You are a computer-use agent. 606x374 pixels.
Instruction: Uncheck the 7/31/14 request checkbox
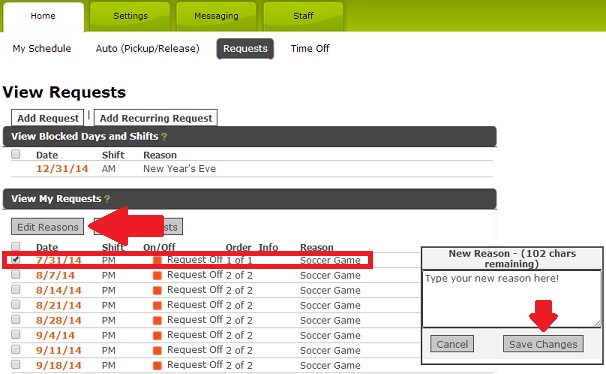pos(15,260)
